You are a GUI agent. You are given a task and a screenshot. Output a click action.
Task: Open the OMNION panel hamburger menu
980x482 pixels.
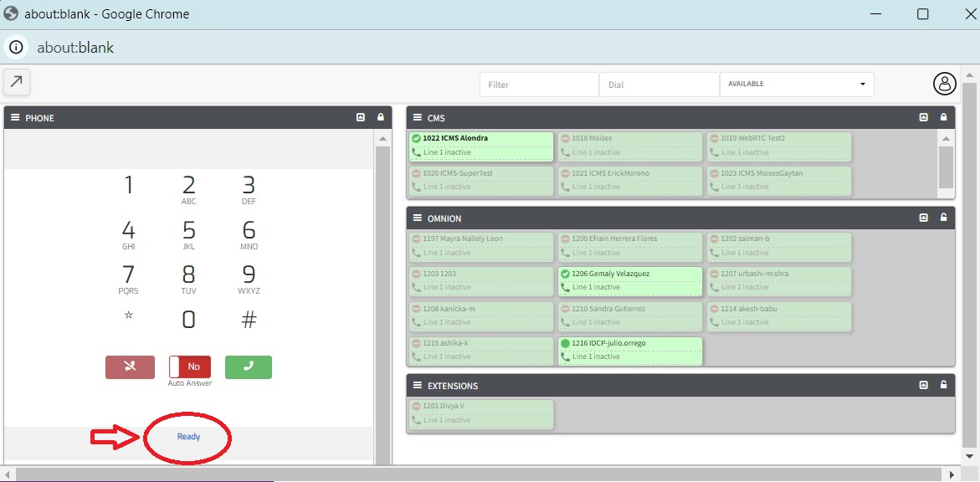[417, 218]
